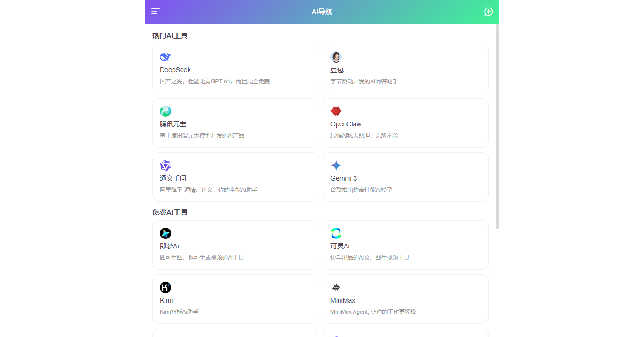
Task: Open the 可灵Ai title link
Action: click(x=340, y=246)
